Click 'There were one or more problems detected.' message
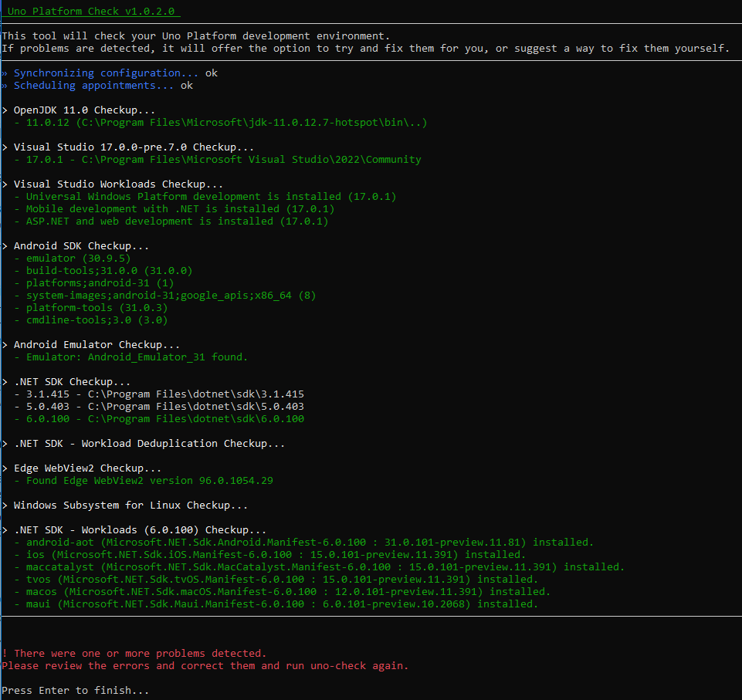The height and width of the screenshot is (700, 742). (134, 653)
